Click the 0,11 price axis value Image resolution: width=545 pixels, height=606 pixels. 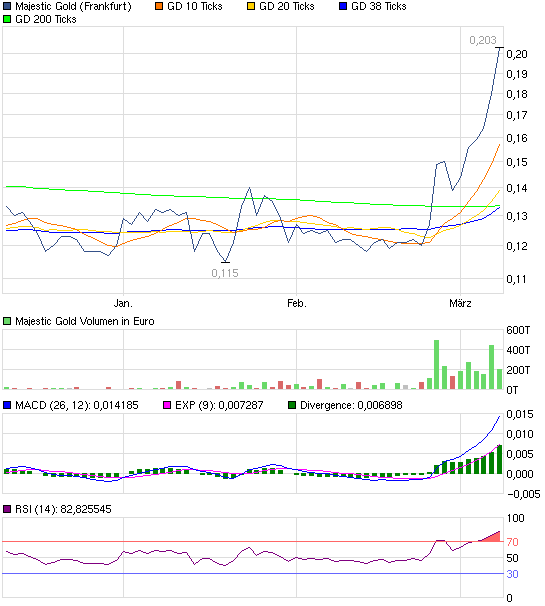pyautogui.click(x=517, y=279)
